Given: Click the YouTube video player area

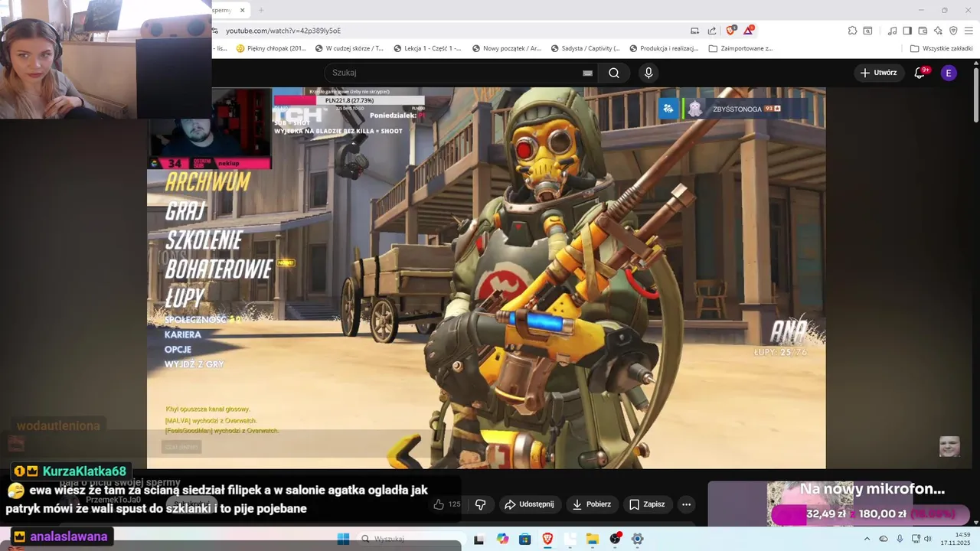Looking at the screenshot, I should tap(486, 278).
